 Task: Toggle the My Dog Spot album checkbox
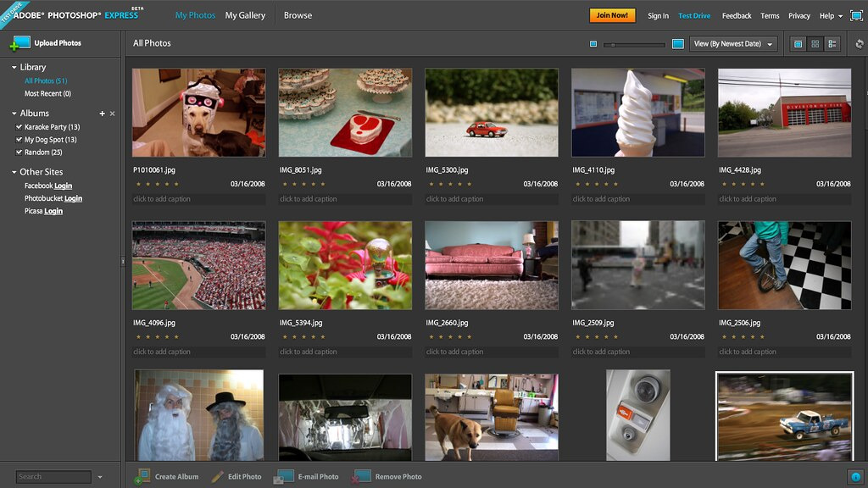[19, 140]
